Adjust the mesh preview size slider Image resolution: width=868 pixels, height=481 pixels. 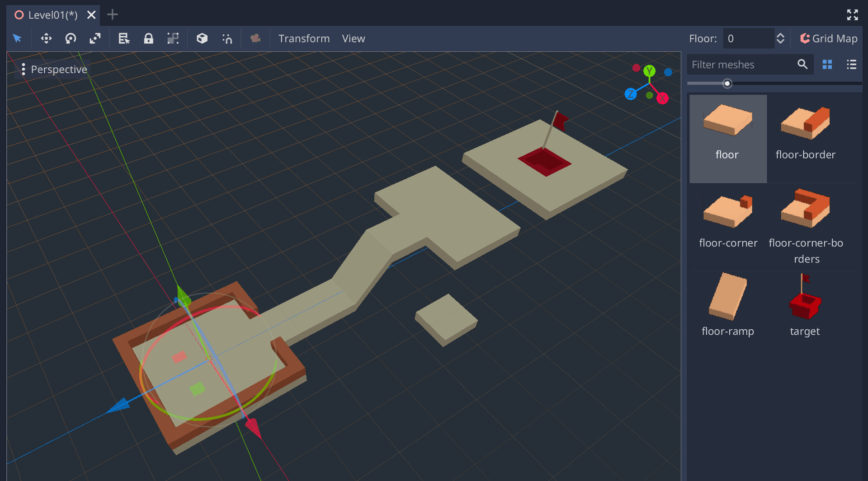727,83
